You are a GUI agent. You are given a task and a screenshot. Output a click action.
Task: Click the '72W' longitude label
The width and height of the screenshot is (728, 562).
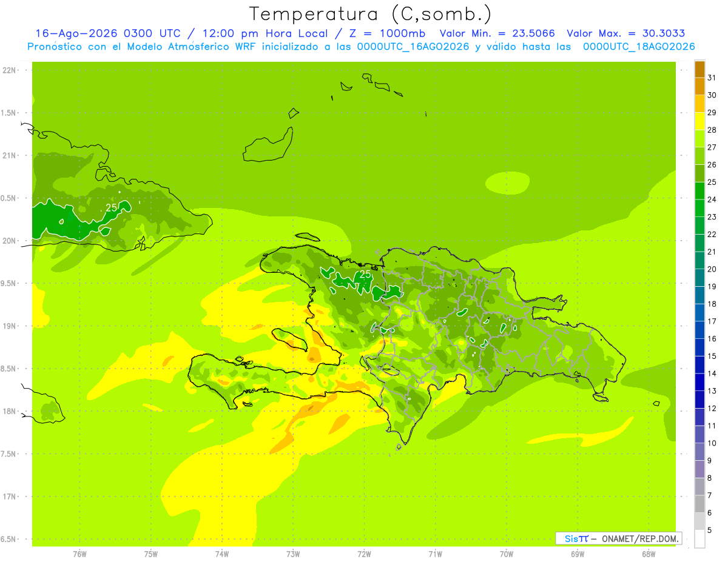[x=364, y=554]
